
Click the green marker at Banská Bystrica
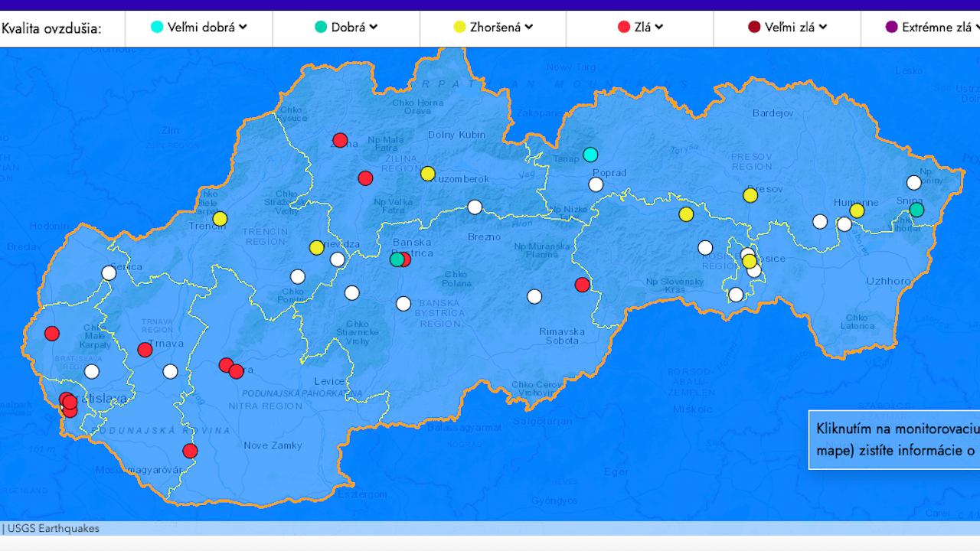click(396, 259)
